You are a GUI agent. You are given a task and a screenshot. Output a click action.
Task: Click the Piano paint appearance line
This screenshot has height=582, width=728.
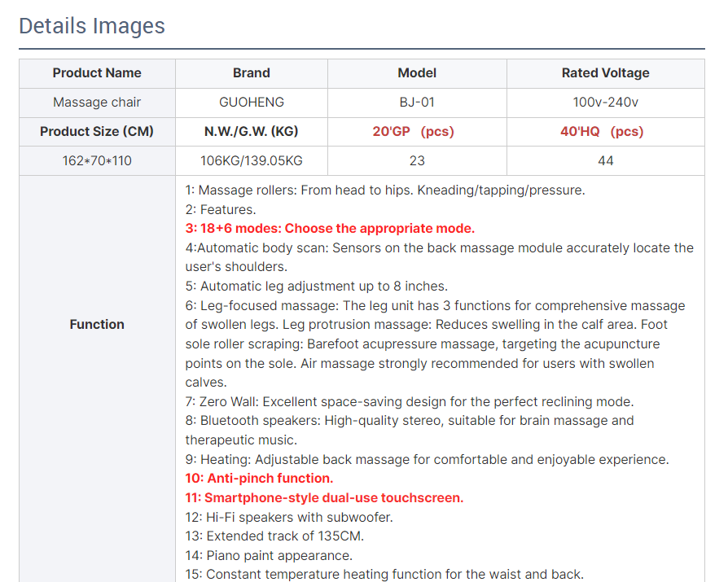tap(269, 556)
